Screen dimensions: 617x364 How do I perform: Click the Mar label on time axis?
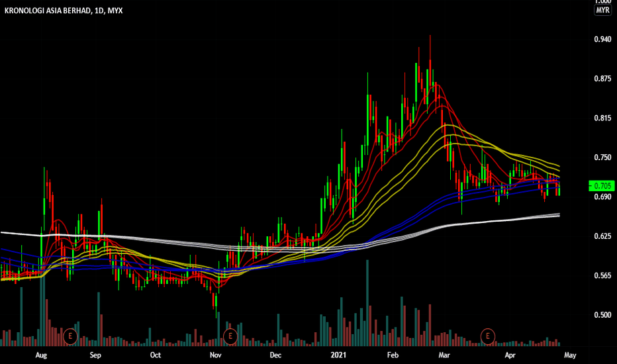point(444,355)
